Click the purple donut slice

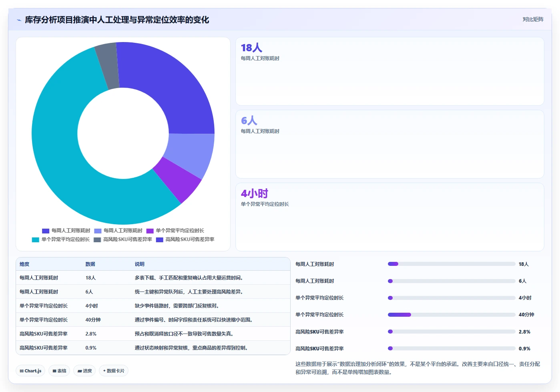click(x=178, y=180)
